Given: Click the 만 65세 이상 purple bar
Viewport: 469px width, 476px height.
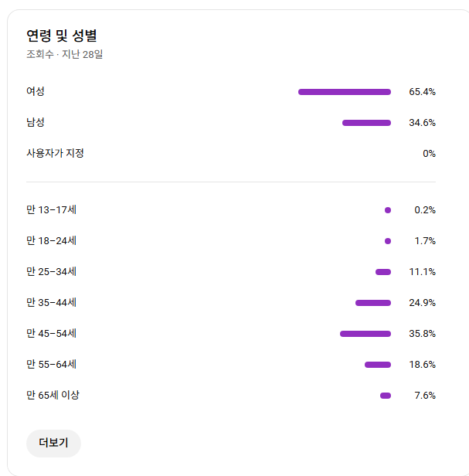Looking at the screenshot, I should click(386, 396).
